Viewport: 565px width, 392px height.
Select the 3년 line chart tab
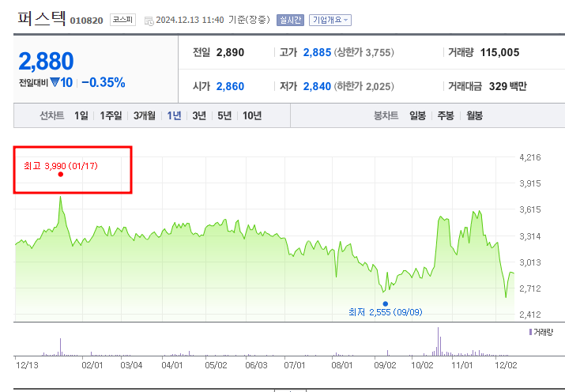(x=199, y=115)
